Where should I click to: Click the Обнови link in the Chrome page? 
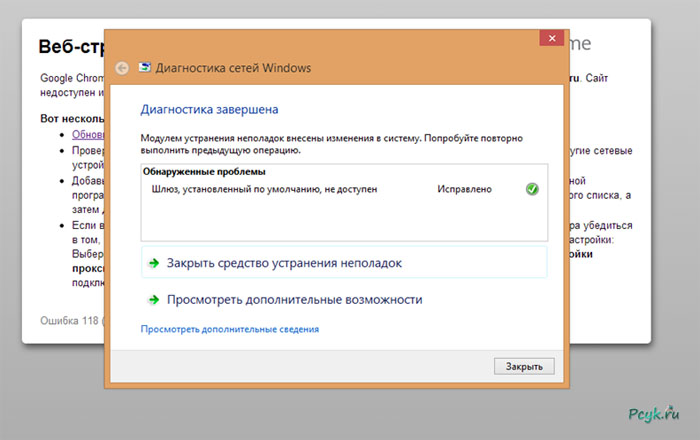click(x=88, y=134)
